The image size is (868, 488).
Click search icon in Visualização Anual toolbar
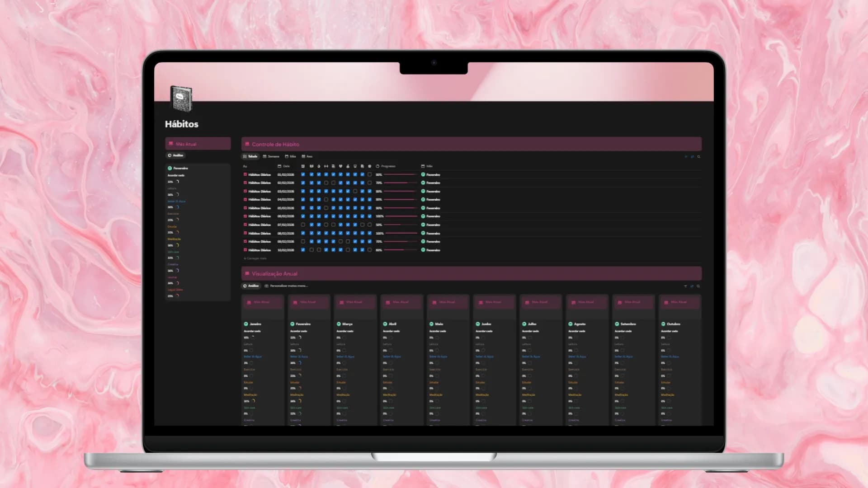(x=698, y=286)
